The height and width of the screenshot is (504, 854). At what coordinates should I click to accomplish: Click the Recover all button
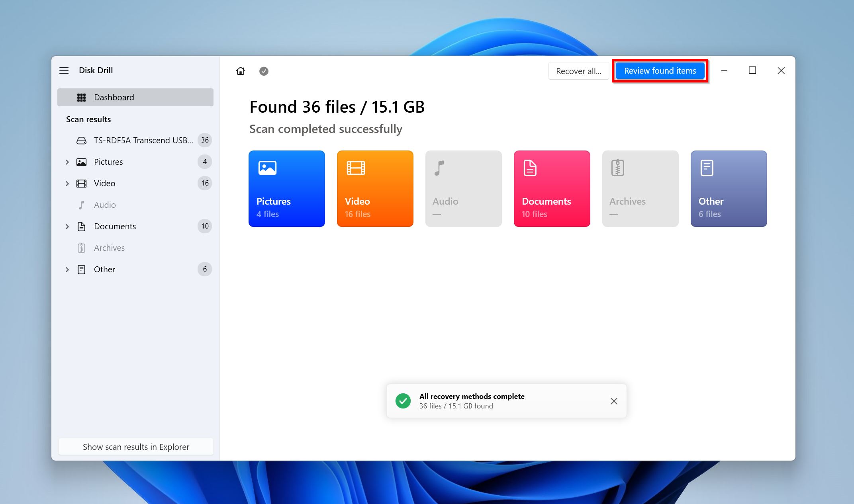(578, 71)
